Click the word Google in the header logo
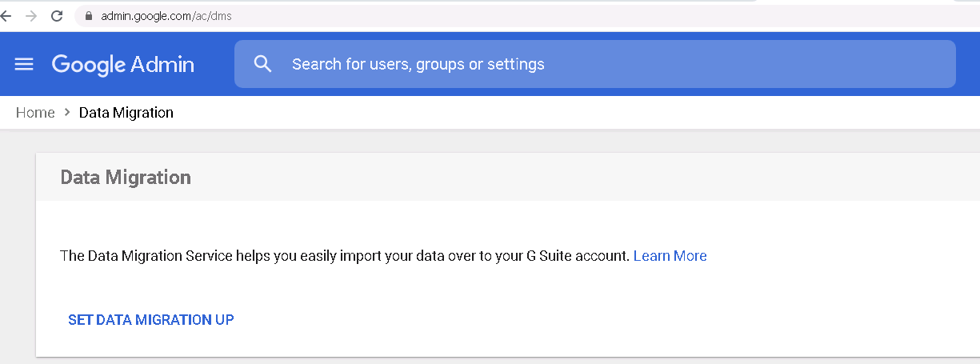This screenshot has height=364, width=980. click(87, 64)
